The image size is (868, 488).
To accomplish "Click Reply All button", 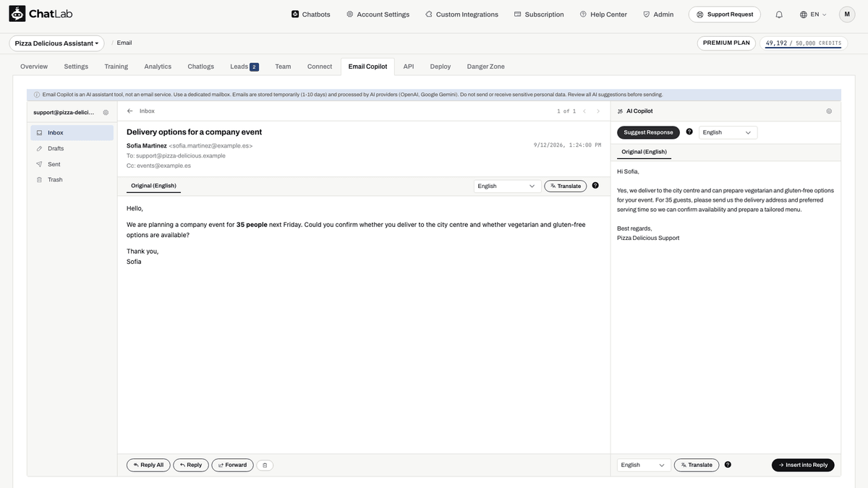I will pyautogui.click(x=148, y=465).
